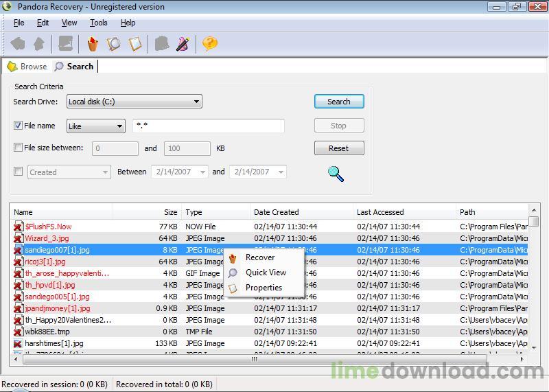Click the vertical scrollbar down arrow
This screenshot has width=549, height=392.
534,348
